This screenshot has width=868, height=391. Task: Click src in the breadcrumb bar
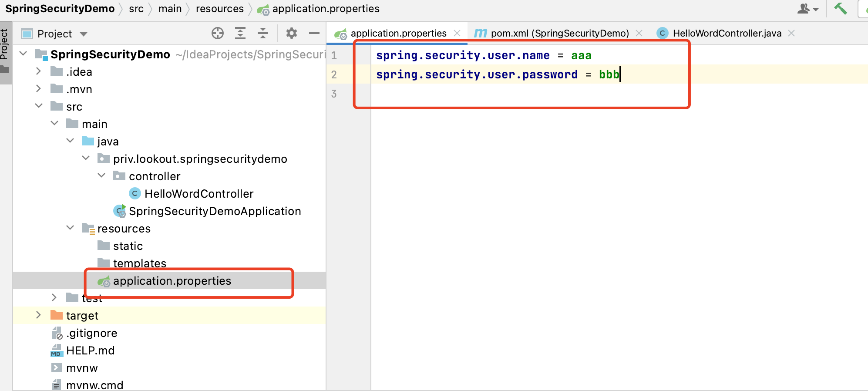[136, 9]
